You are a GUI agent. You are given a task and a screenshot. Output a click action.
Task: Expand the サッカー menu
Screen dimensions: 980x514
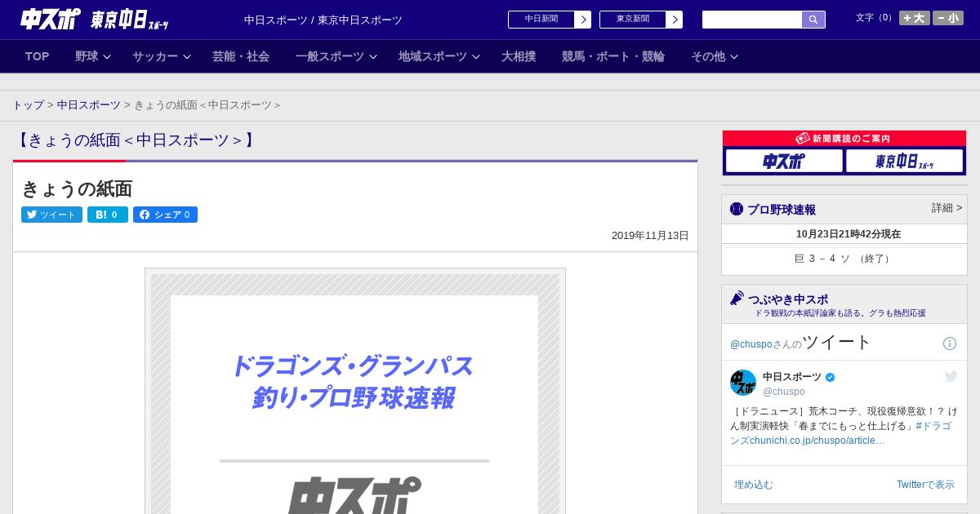coord(162,56)
